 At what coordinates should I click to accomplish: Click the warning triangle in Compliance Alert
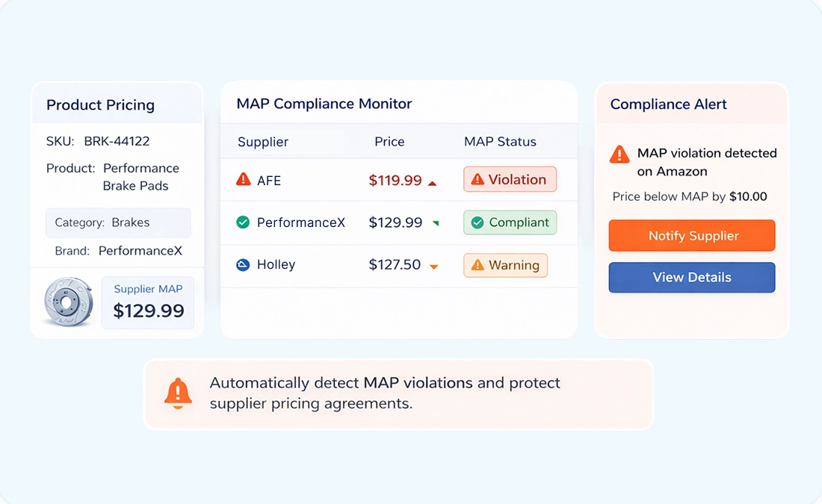[619, 155]
